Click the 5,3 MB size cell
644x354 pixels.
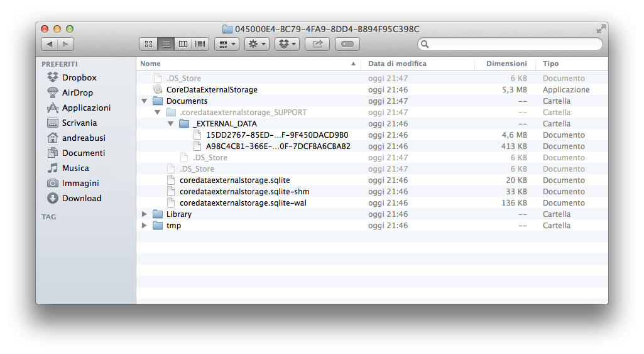tap(514, 90)
